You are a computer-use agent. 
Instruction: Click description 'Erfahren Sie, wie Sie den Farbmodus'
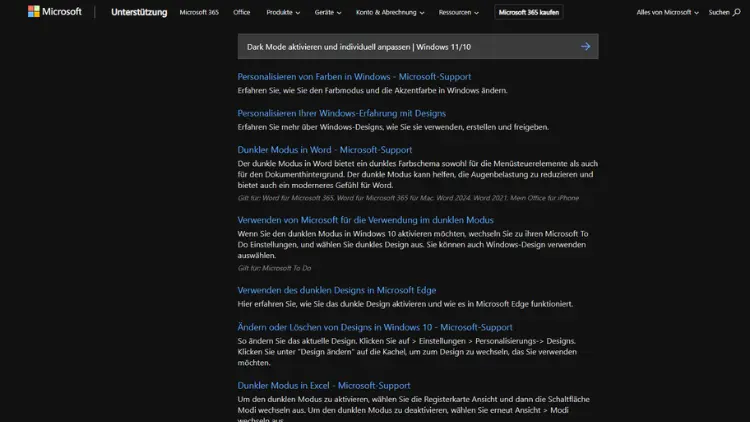click(372, 90)
